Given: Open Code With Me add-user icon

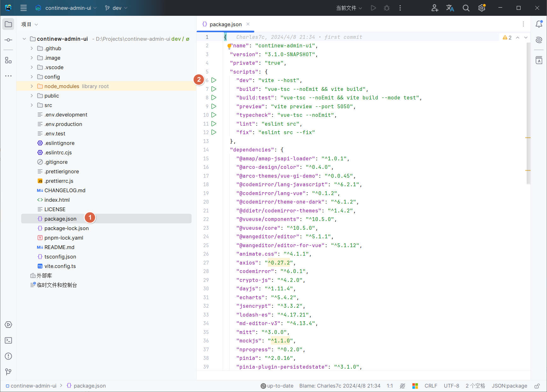Looking at the screenshot, I should (435, 8).
